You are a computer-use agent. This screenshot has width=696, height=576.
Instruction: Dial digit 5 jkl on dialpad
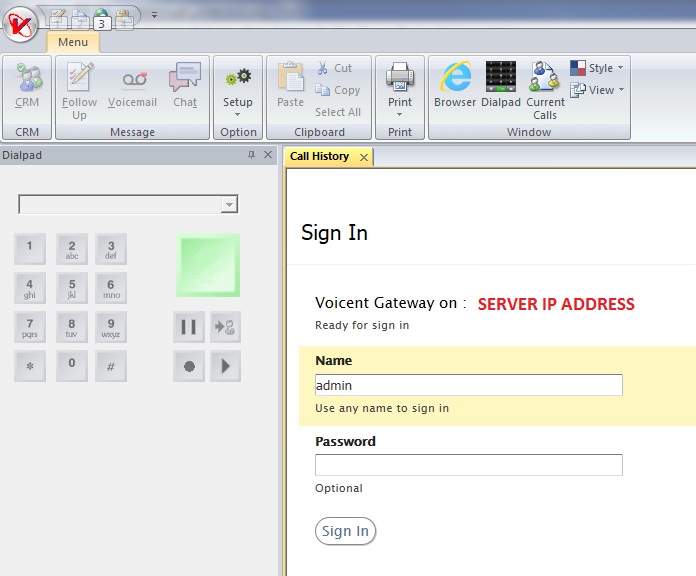(x=71, y=288)
